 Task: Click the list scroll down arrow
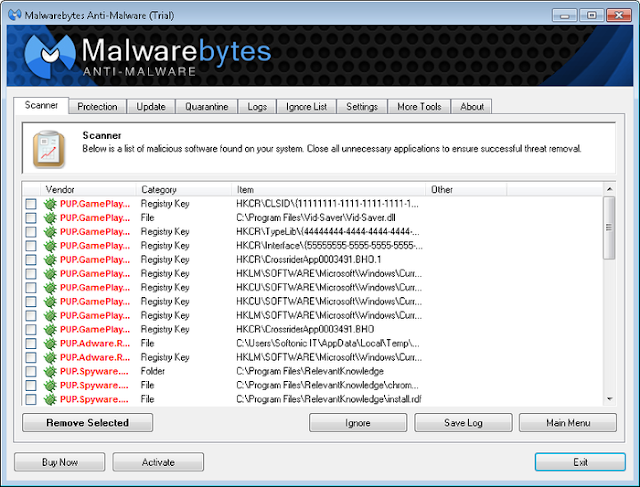[609, 399]
